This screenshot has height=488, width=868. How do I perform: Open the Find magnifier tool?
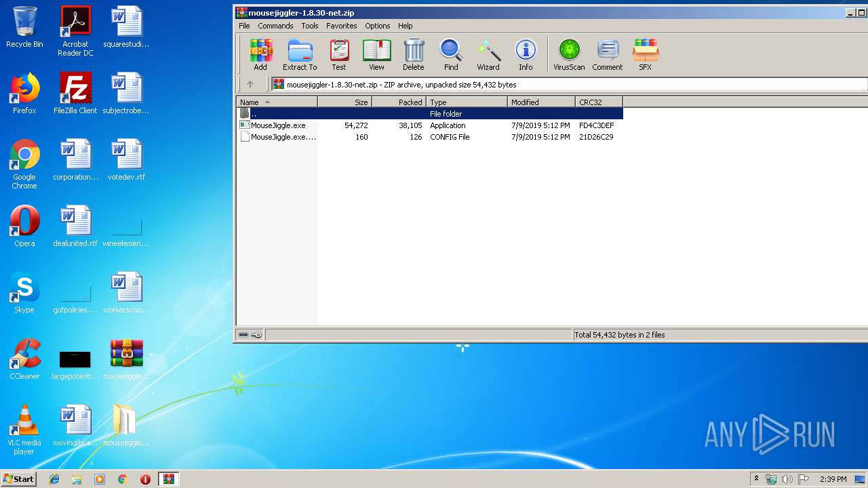coord(451,54)
